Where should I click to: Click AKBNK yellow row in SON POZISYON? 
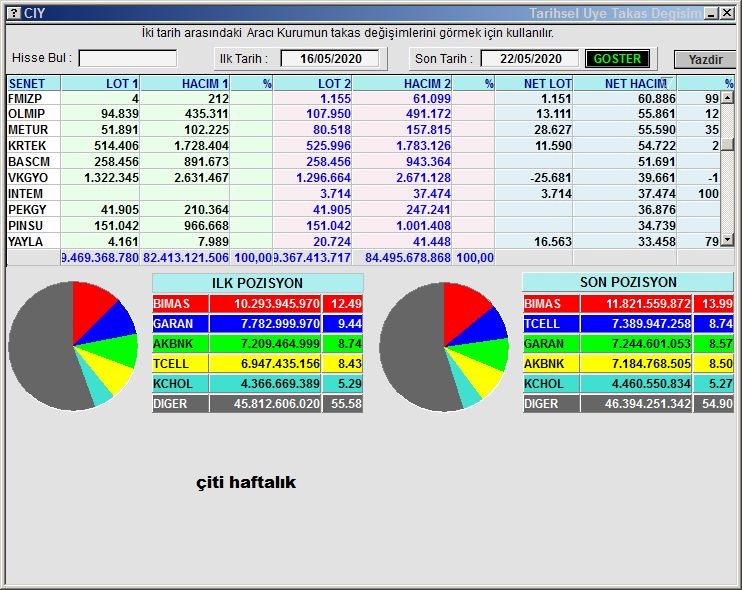click(628, 364)
